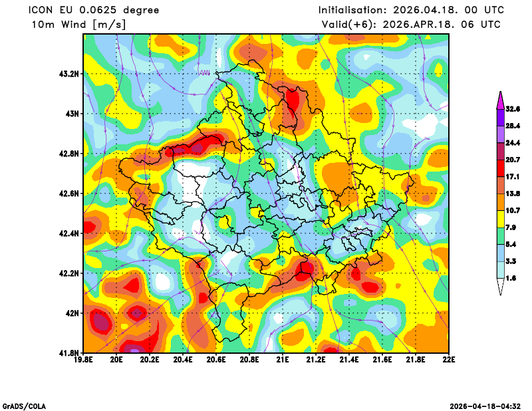Viewport: 532px width, 411px height.
Task: Click the magenta top arrow of the colorbar
Action: pyautogui.click(x=500, y=99)
